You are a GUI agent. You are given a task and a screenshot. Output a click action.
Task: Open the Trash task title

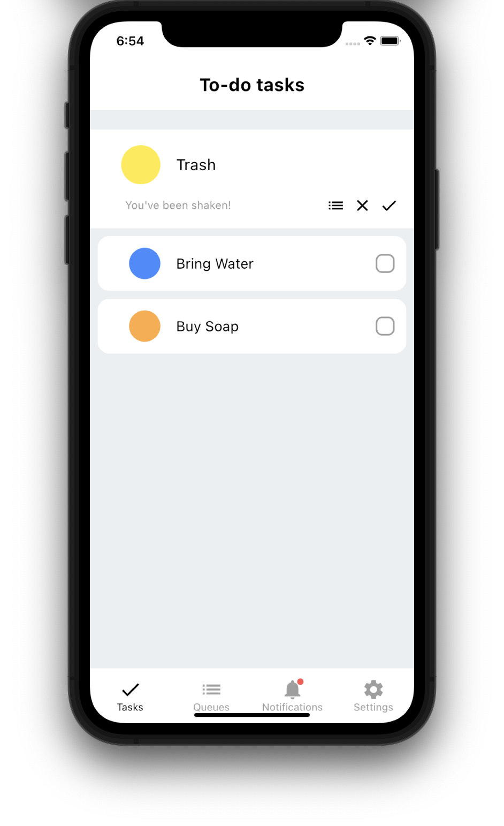click(x=196, y=165)
